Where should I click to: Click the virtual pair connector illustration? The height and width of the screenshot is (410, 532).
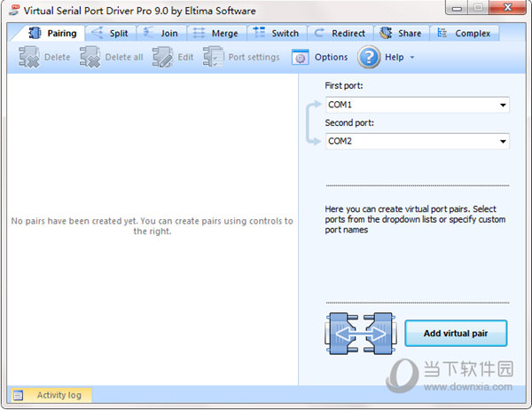361,334
